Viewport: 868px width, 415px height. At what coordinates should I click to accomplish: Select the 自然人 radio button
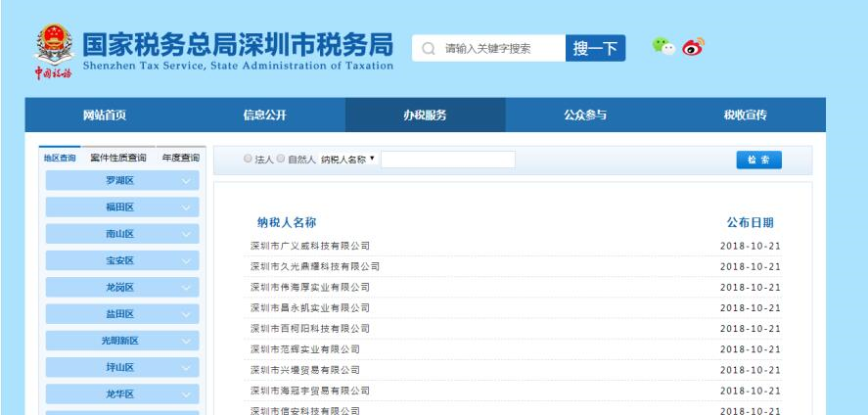click(282, 160)
